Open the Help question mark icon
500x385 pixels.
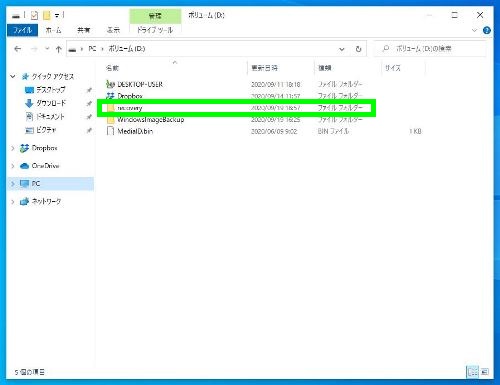point(487,30)
